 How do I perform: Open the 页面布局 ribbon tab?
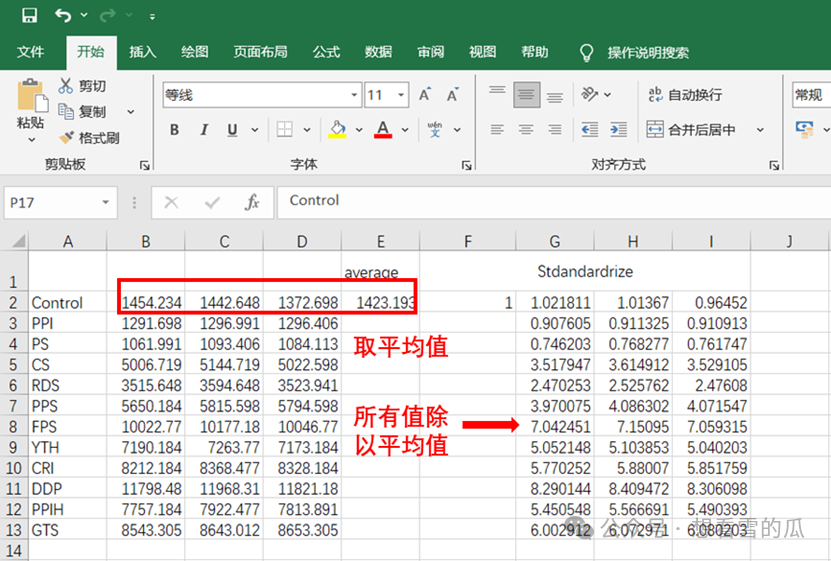click(260, 52)
